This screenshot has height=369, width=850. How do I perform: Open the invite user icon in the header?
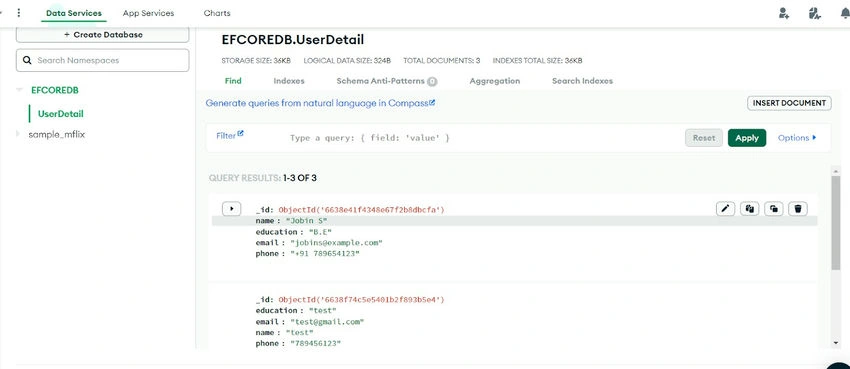point(783,13)
